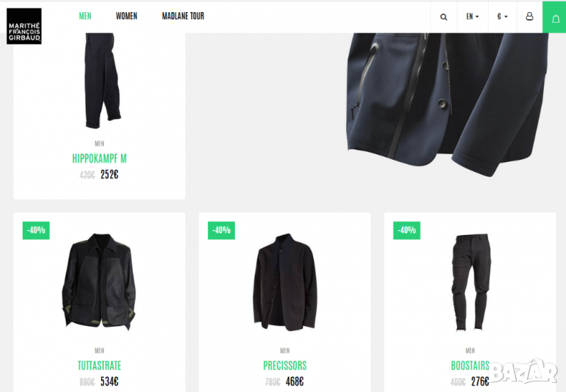Select the WOMEN menu item
This screenshot has width=566, height=392.
(127, 16)
